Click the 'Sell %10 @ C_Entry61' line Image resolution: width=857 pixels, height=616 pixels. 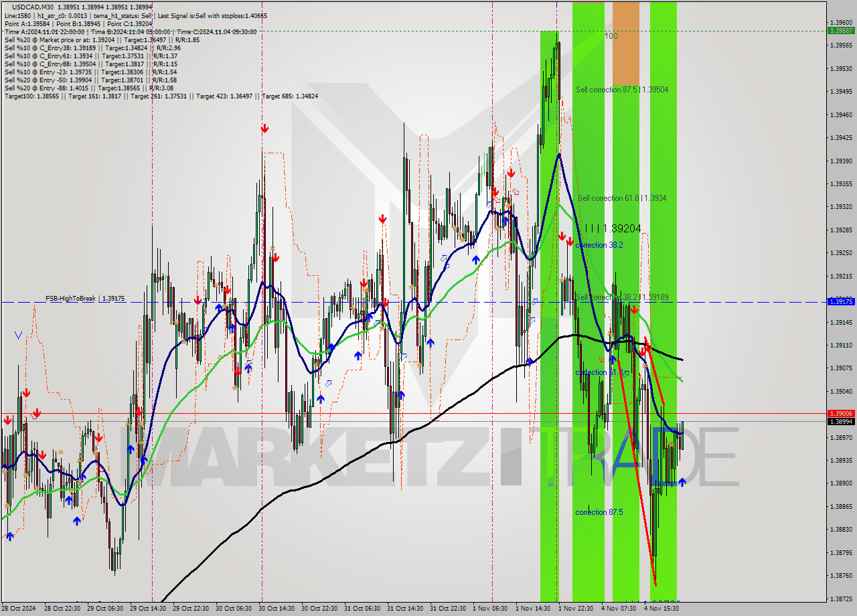[90, 56]
